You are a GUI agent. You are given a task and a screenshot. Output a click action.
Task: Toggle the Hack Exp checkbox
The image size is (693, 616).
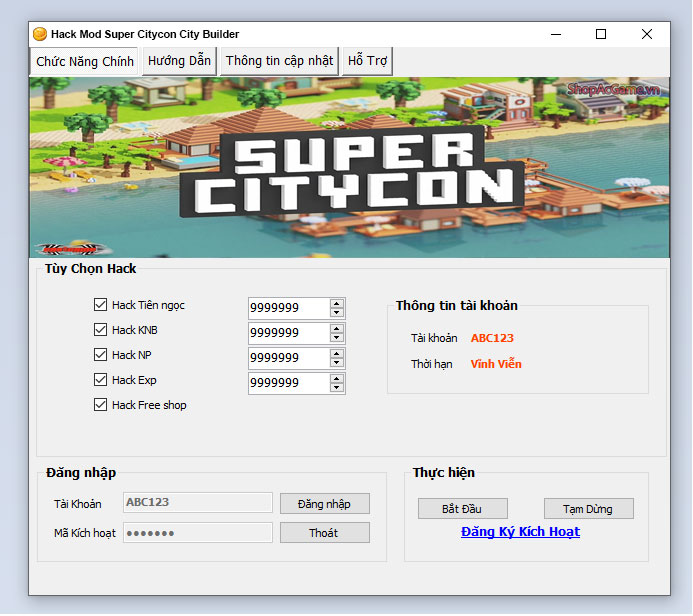click(100, 380)
